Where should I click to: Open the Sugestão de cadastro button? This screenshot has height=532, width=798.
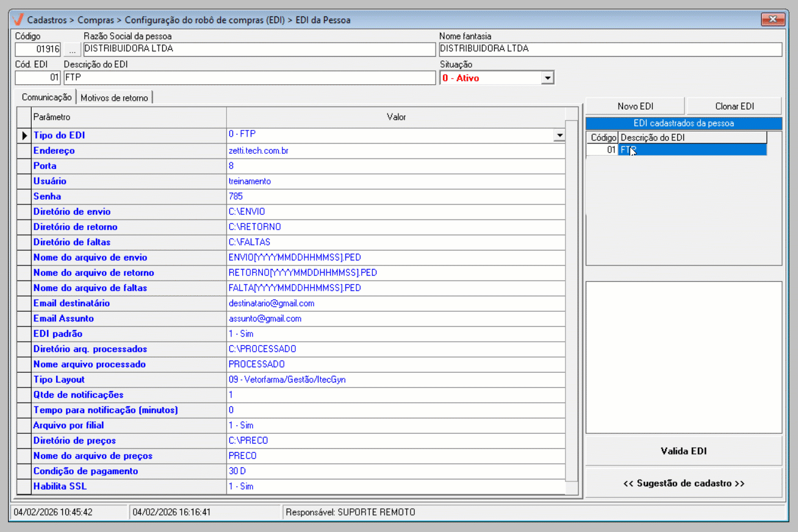(x=683, y=483)
